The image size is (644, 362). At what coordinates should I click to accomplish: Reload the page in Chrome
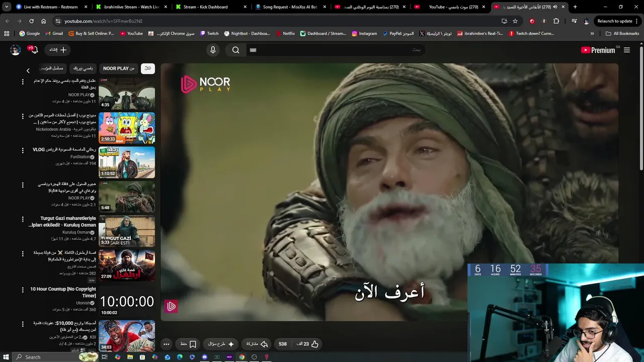(x=31, y=21)
